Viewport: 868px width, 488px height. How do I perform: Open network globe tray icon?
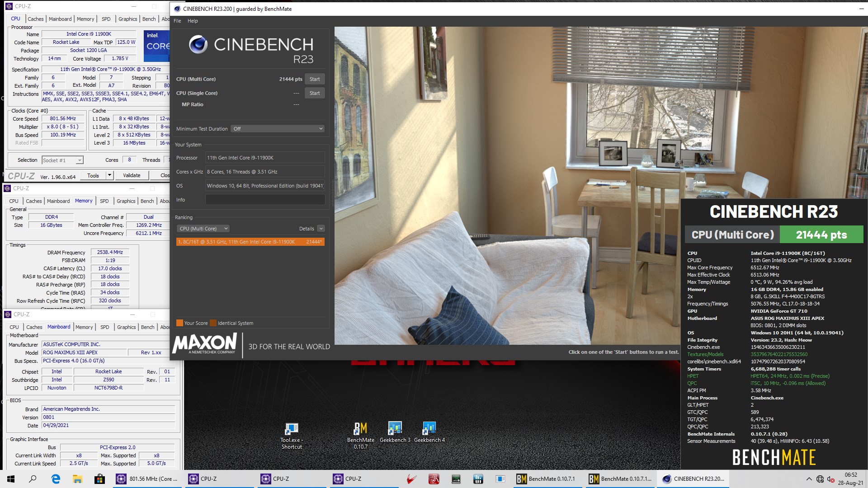point(820,479)
